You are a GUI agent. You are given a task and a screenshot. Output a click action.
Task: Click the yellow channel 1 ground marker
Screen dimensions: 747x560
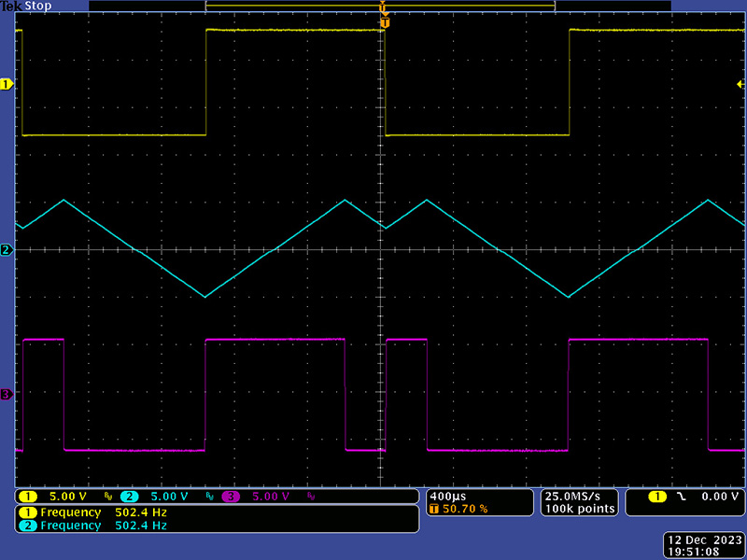pyautogui.click(x=7, y=84)
